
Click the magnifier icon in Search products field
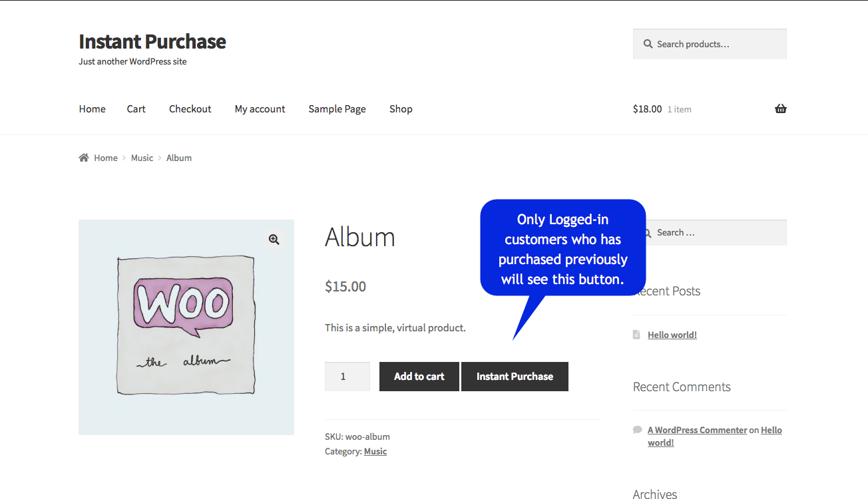(648, 44)
